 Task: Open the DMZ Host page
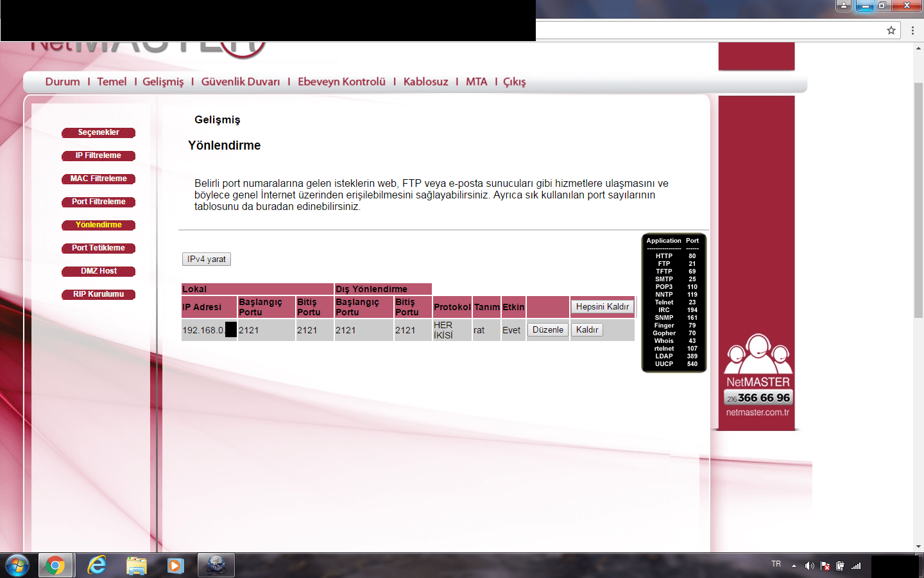click(x=99, y=272)
